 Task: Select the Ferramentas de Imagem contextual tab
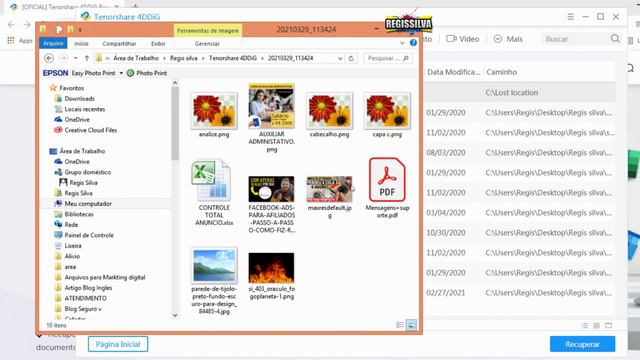click(208, 31)
